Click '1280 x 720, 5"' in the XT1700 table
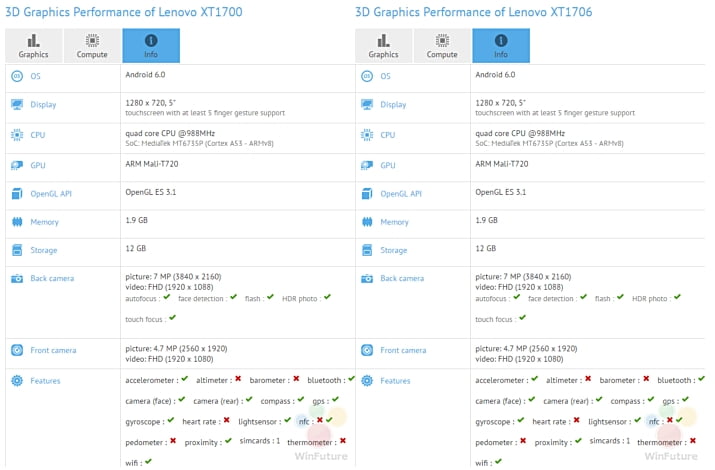 [150, 103]
